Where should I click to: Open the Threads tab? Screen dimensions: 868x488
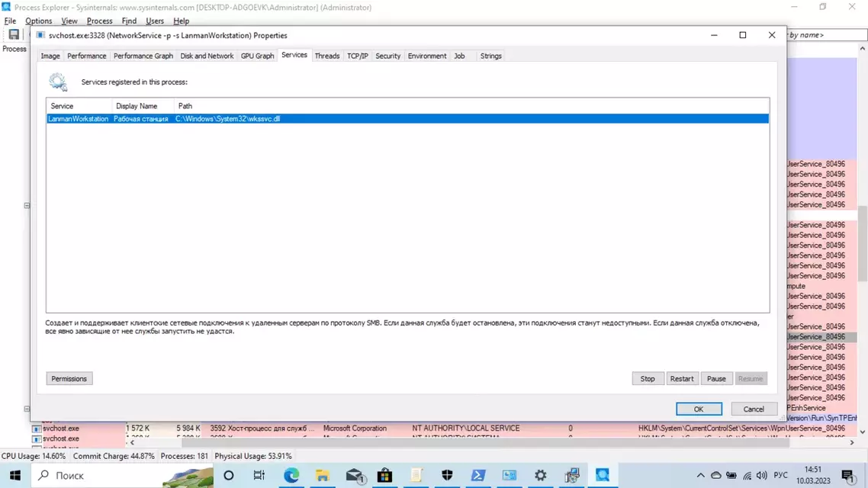pyautogui.click(x=326, y=56)
